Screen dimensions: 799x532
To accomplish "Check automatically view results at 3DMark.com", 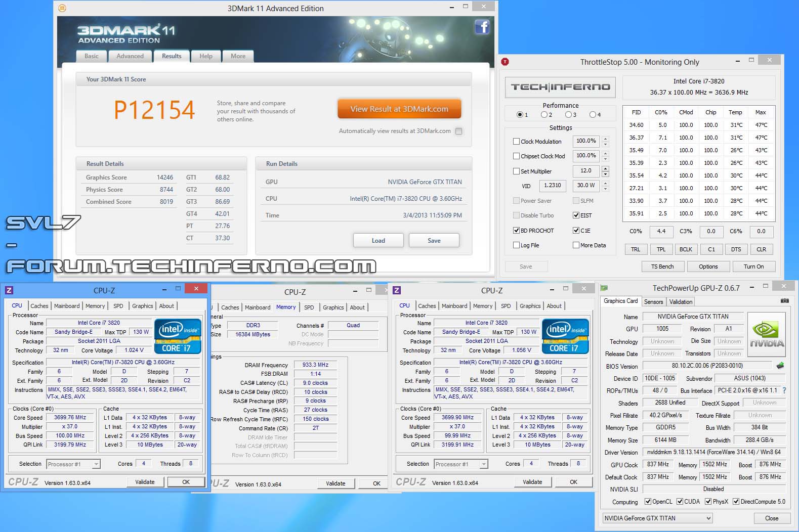I will click(458, 131).
